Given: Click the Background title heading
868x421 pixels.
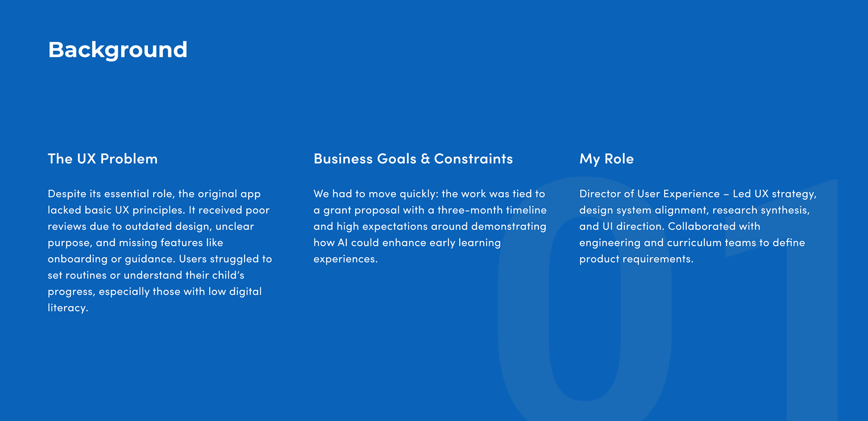Looking at the screenshot, I should (x=118, y=50).
